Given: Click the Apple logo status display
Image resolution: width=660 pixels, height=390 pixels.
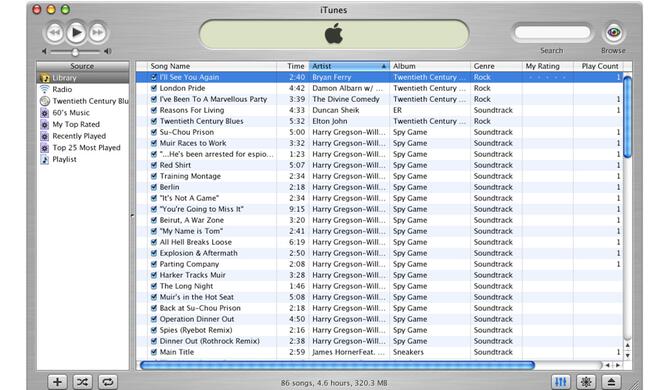Looking at the screenshot, I should click(334, 34).
